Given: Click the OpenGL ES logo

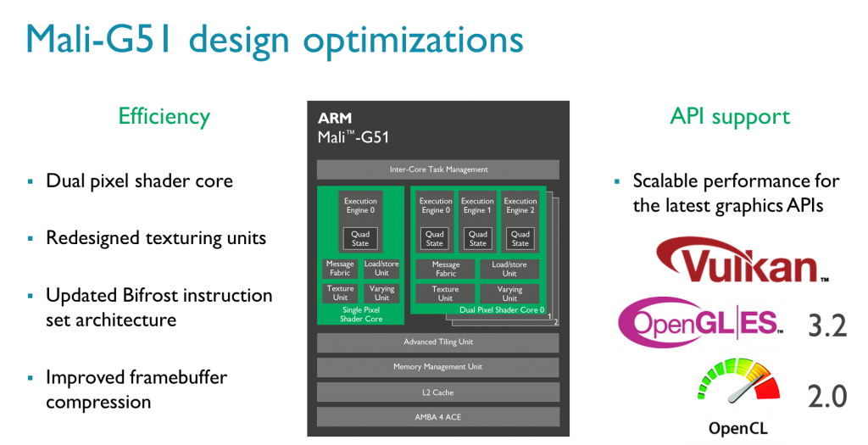Looking at the screenshot, I should pyautogui.click(x=700, y=322).
